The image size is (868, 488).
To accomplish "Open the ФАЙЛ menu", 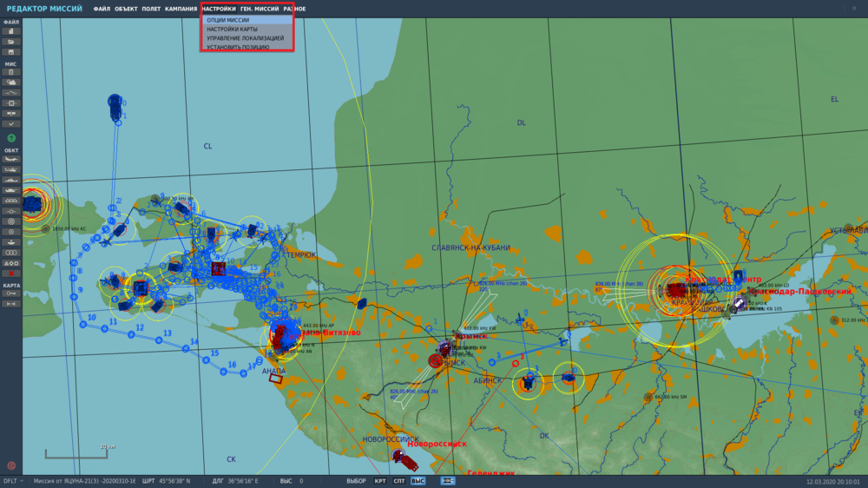I will coord(102,9).
